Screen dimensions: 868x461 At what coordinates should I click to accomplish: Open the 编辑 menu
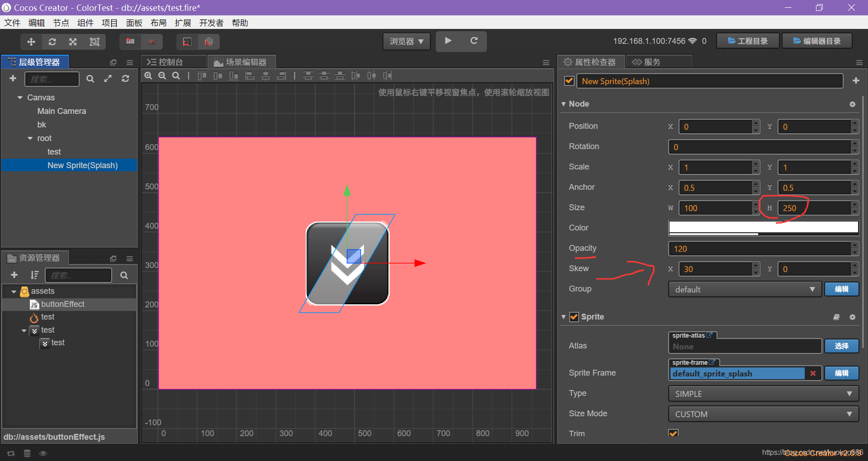point(37,23)
